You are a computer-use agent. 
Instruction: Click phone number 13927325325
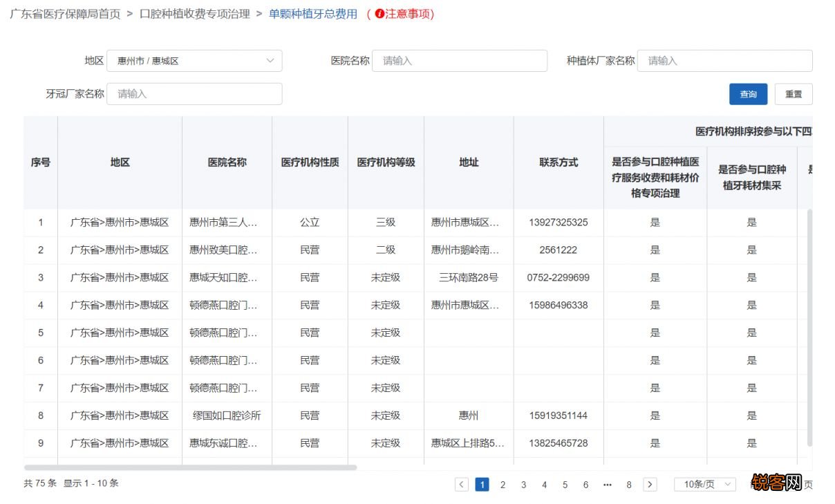tap(559, 223)
